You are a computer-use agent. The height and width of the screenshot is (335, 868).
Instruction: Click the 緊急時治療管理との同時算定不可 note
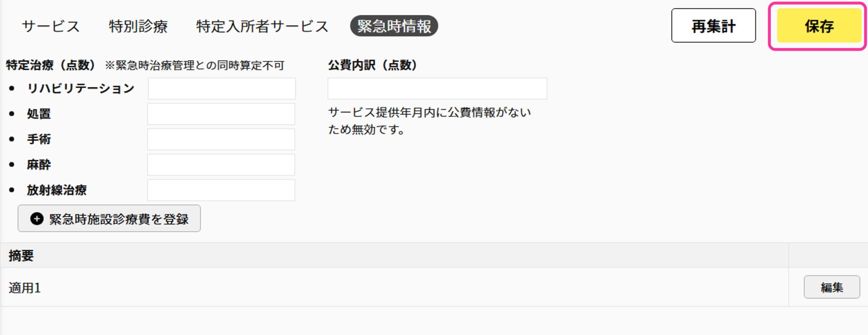click(194, 66)
